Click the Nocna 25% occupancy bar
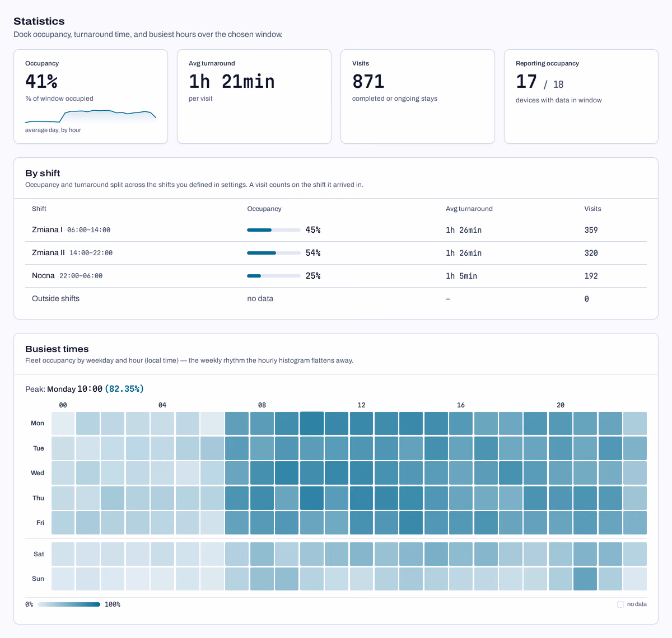 pos(274,276)
